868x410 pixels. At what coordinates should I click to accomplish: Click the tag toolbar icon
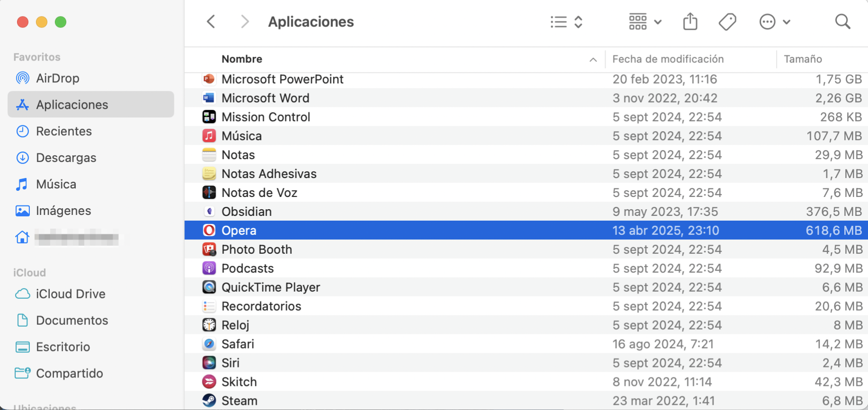click(727, 22)
